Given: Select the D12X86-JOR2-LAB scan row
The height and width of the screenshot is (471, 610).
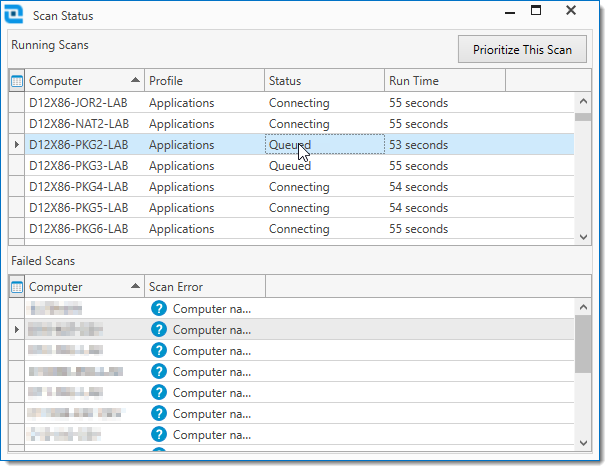Looking at the screenshot, I should click(79, 103).
